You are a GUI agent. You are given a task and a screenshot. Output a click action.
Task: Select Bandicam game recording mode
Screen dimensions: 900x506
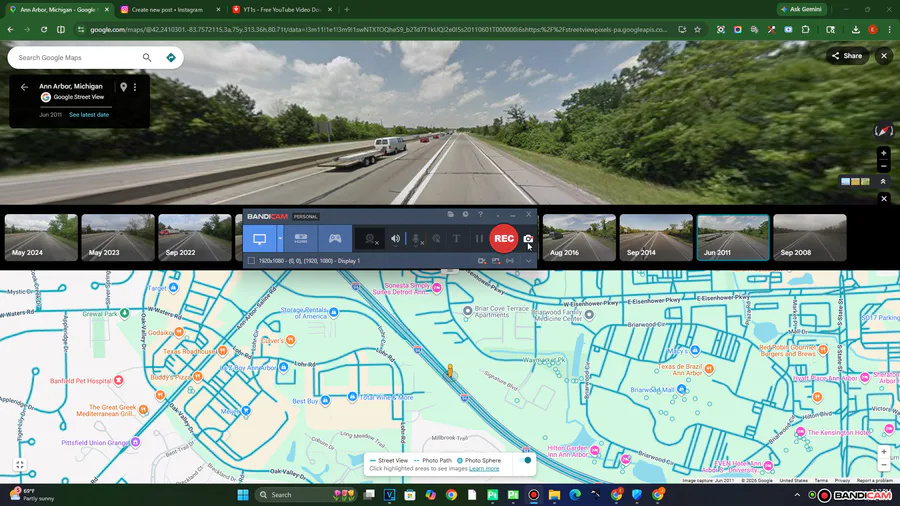(x=335, y=239)
